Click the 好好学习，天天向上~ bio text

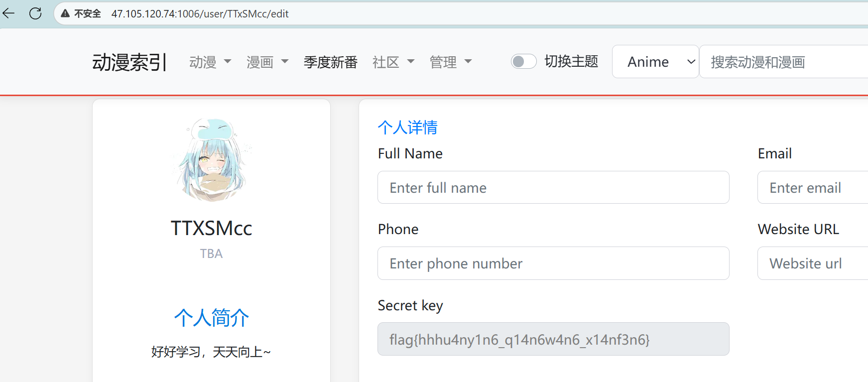click(x=211, y=352)
